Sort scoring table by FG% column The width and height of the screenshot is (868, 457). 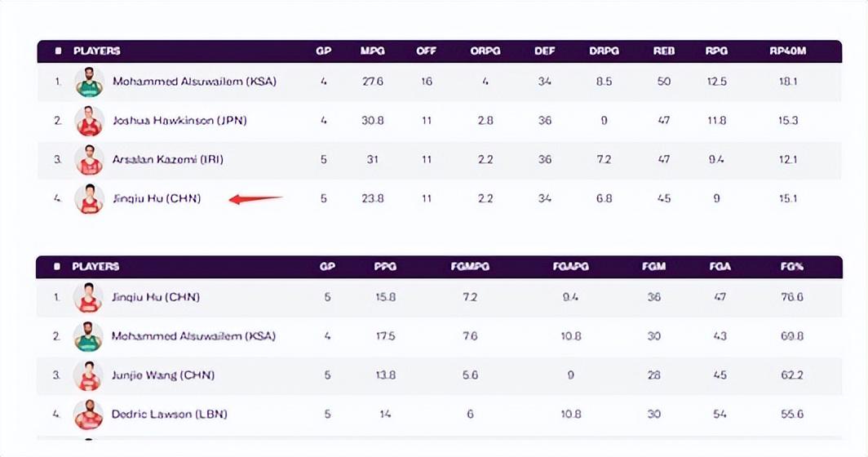[x=791, y=267]
